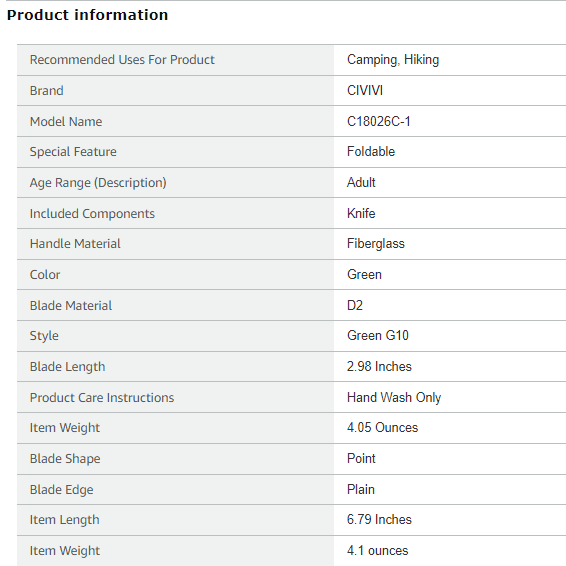This screenshot has width=566, height=566.
Task: Click the 4.05 Ounces weight value
Action: coord(382,427)
